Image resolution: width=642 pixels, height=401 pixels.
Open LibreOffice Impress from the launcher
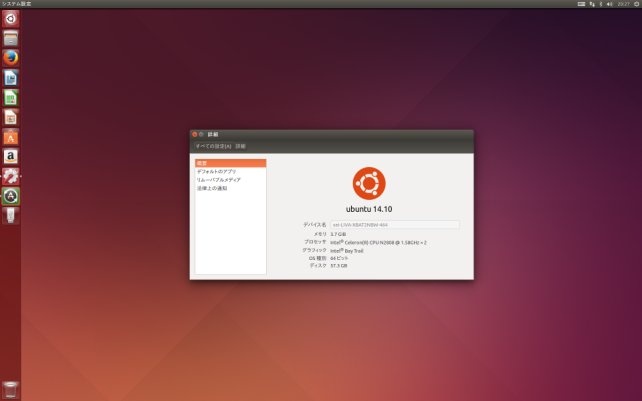pos(11,118)
